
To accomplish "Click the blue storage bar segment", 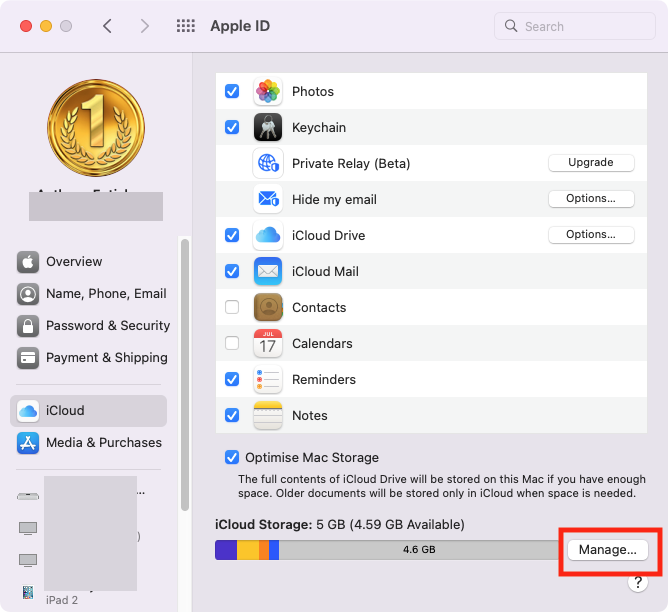I will coord(274,550).
